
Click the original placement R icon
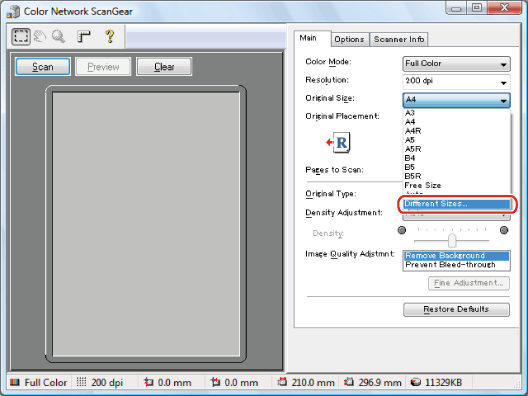coord(339,142)
